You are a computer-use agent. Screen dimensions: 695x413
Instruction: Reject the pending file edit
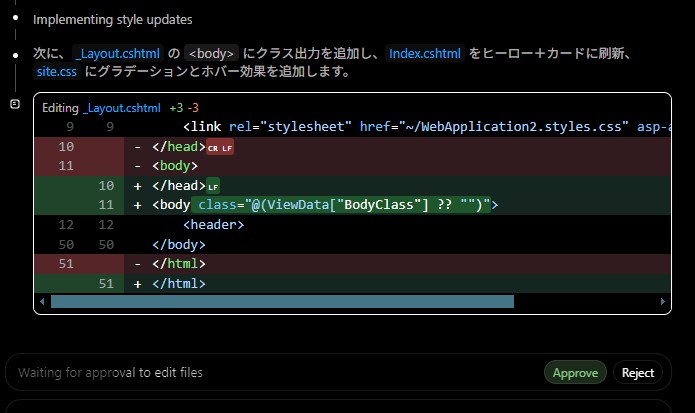(637, 372)
